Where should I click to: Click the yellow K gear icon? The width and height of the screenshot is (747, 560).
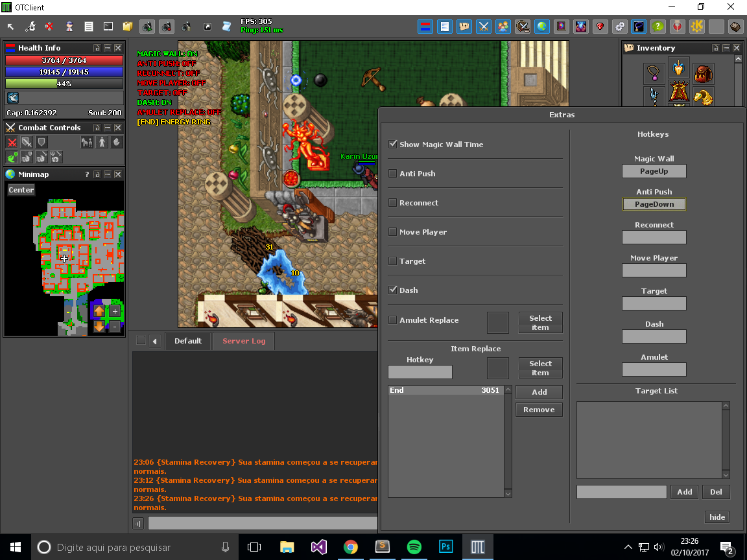697,27
